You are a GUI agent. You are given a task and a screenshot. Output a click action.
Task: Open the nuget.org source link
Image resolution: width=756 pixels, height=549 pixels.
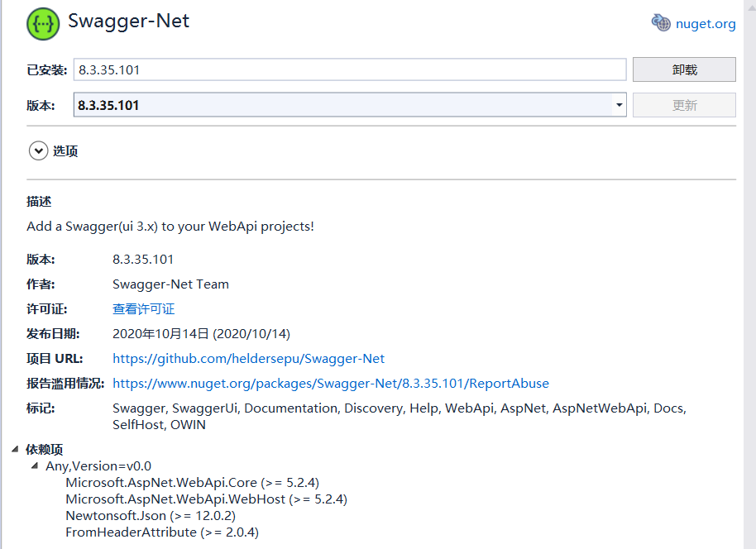coord(706,24)
